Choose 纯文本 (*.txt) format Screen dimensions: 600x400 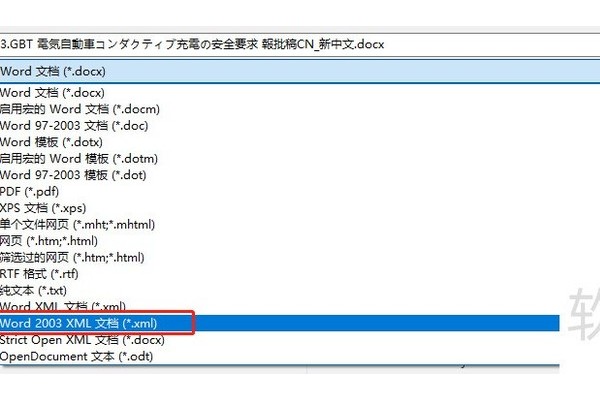pos(280,290)
